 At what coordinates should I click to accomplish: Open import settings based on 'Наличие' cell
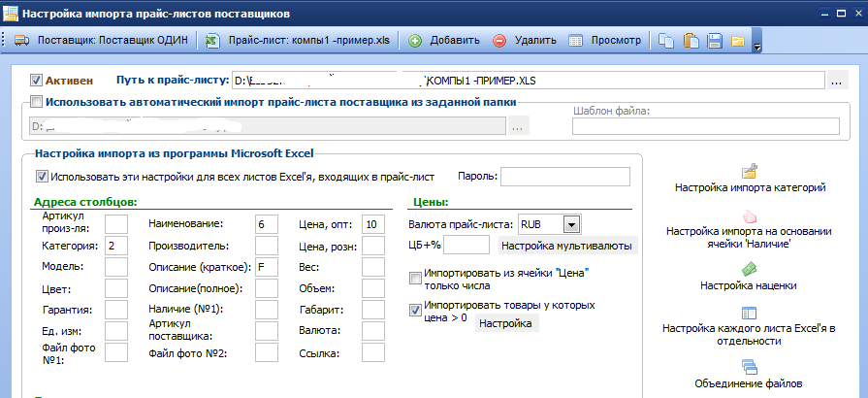point(749,238)
